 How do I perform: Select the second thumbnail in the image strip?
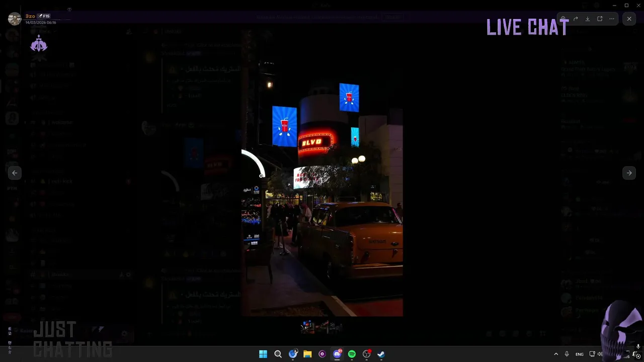point(322,327)
